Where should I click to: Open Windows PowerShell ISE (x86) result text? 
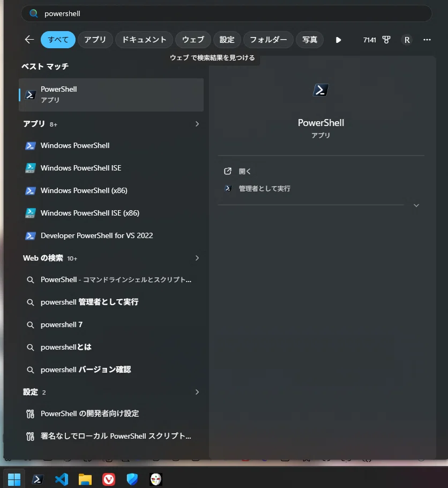tap(90, 213)
